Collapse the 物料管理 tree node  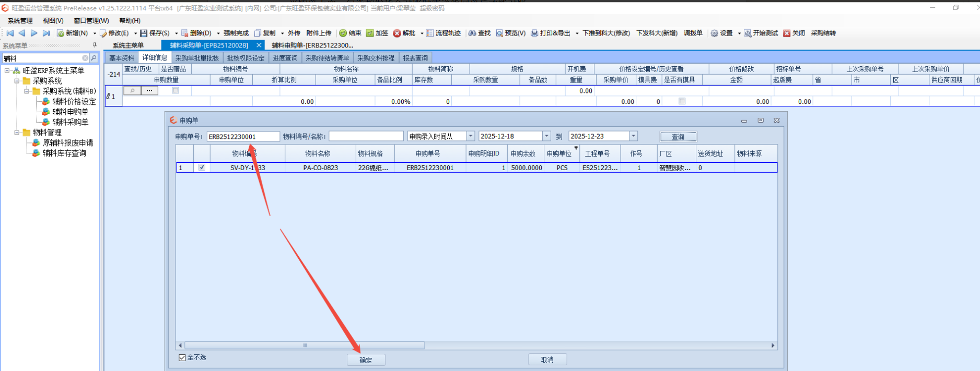coord(17,133)
